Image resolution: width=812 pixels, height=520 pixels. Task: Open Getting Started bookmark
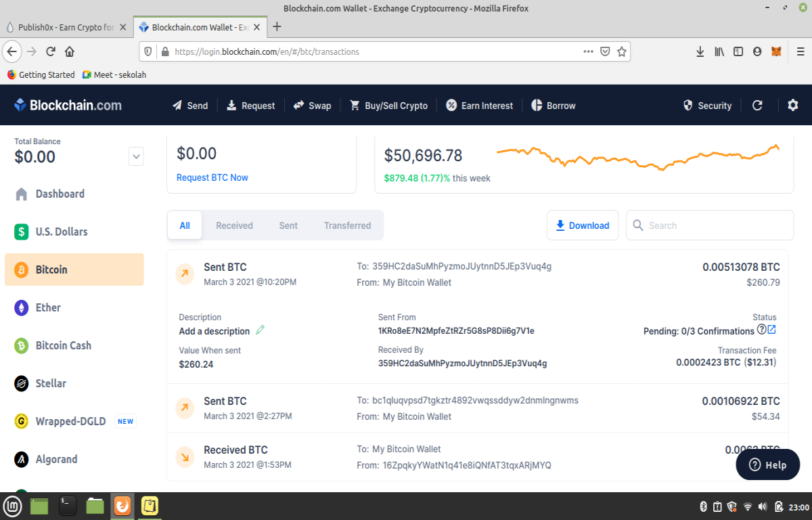(x=41, y=74)
